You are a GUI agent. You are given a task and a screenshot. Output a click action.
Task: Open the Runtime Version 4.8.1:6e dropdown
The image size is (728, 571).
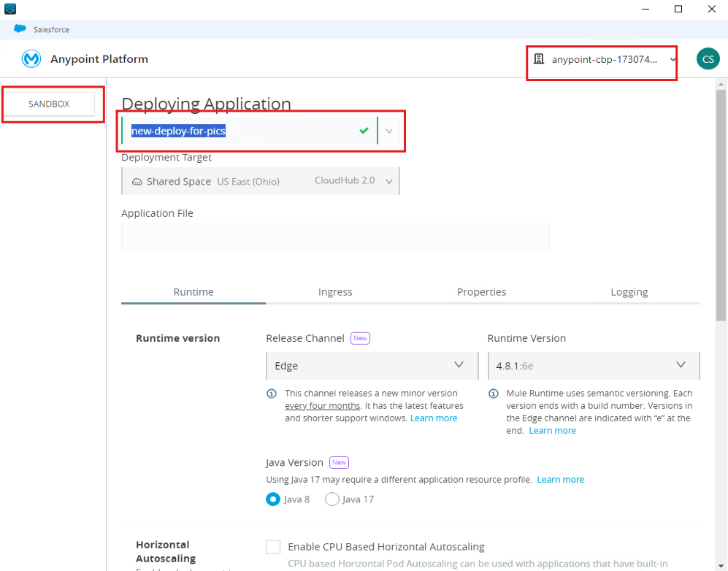point(594,365)
